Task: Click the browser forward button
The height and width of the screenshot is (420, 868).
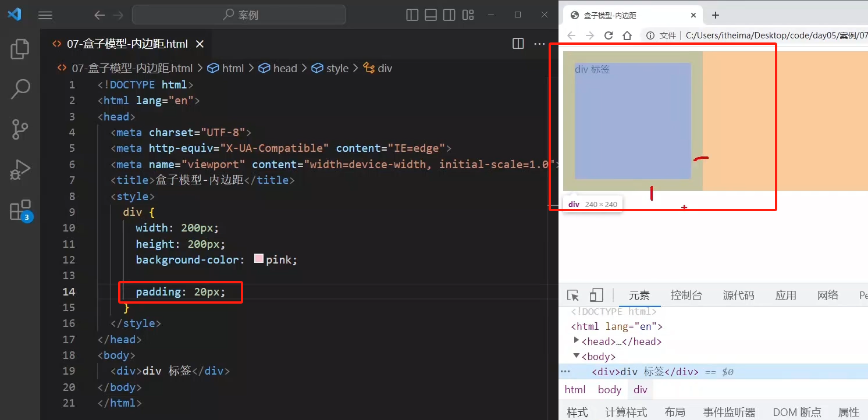Action: (x=590, y=35)
